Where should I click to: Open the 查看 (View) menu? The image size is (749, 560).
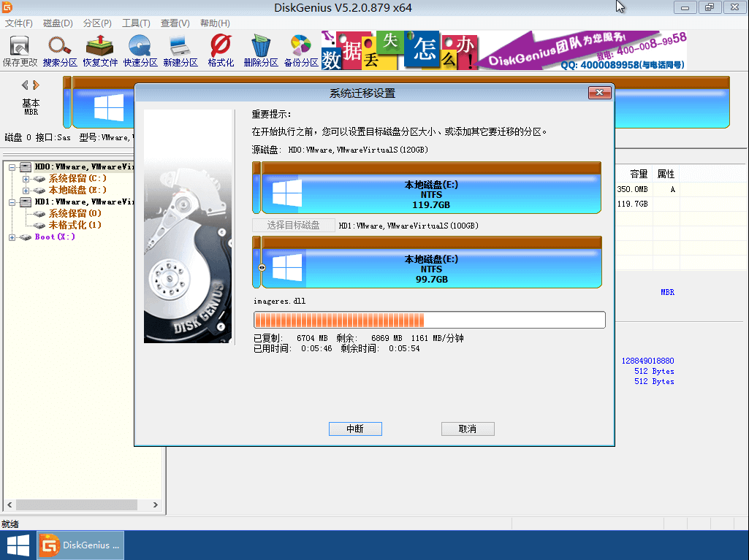175,23
